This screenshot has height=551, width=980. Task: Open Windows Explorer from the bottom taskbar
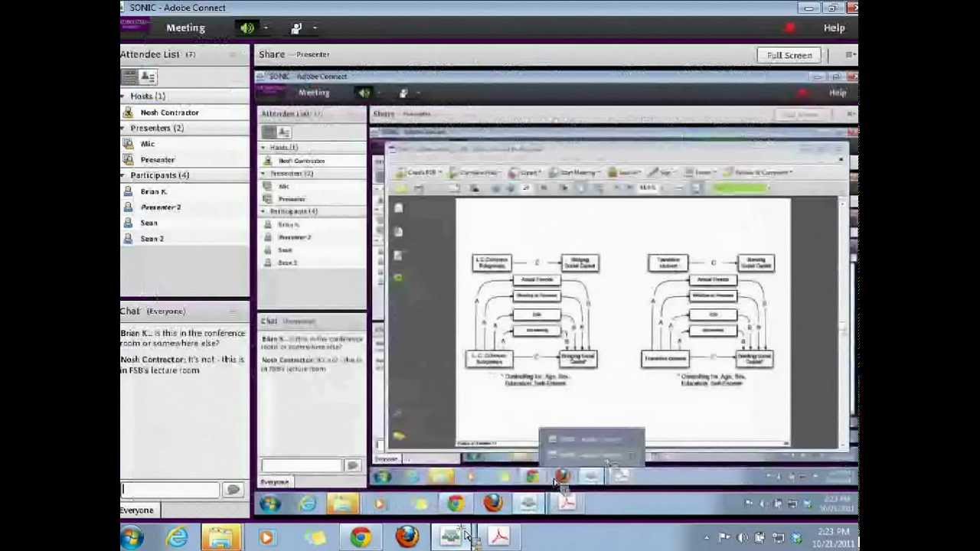pos(221,537)
